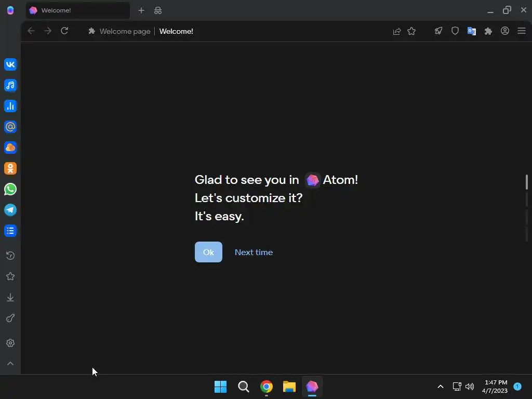Image resolution: width=532 pixels, height=399 pixels.
Task: Click the top page-indicator bar on the right
Action: click(527, 182)
